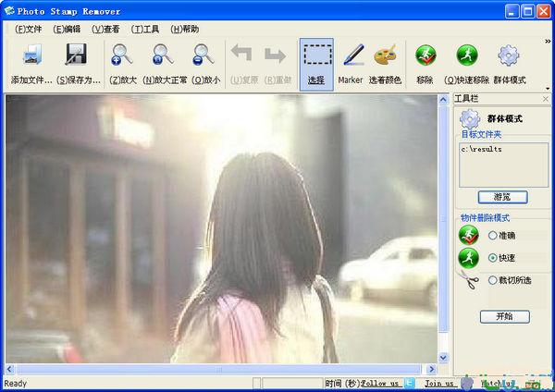Click the accurate-mode runner icon with checkmark
This screenshot has width=555, height=392.
tap(469, 235)
